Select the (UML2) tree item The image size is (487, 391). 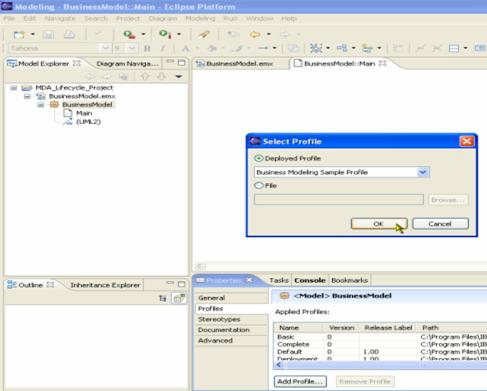click(88, 122)
